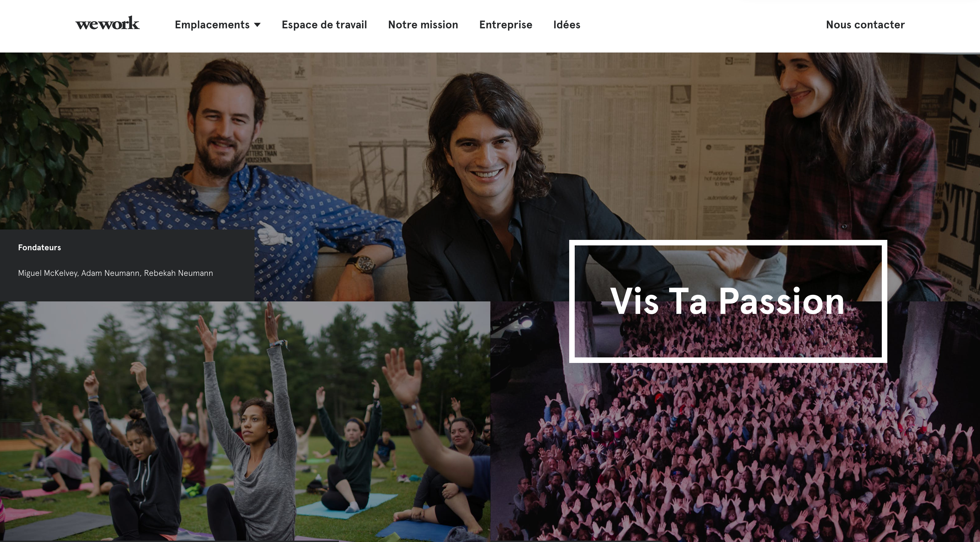980x542 pixels.
Task: Select the founders' names caption text
Action: click(x=115, y=273)
